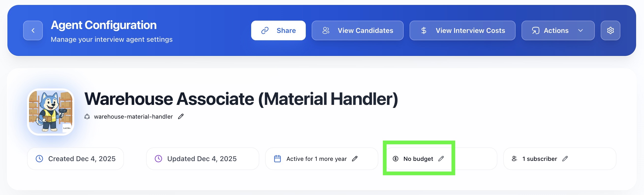The height and width of the screenshot is (195, 644).
Task: Click the calendar icon for active period
Action: point(277,159)
